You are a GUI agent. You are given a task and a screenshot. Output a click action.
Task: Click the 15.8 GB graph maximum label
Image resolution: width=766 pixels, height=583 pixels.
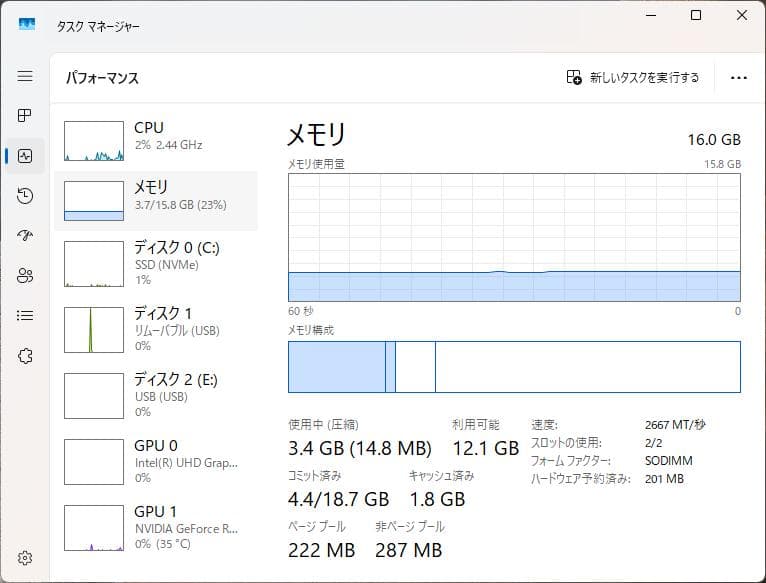(722, 164)
